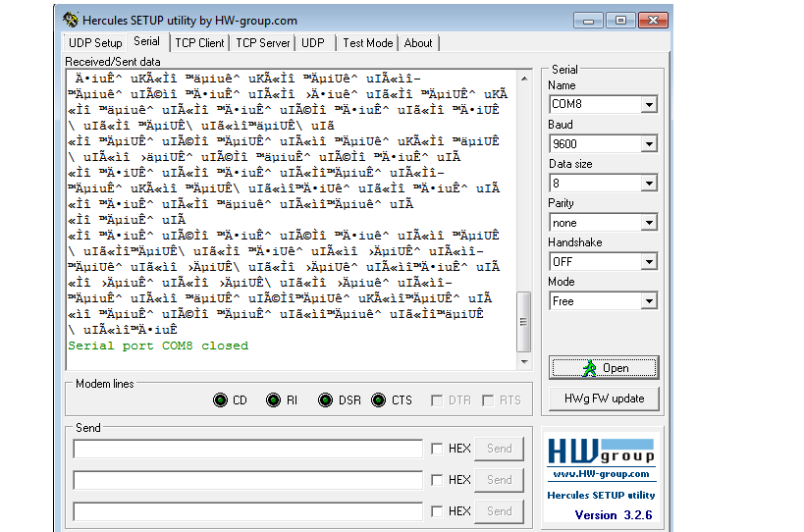Open the Parity dropdown
This screenshot has height=532, width=804.
click(x=649, y=223)
